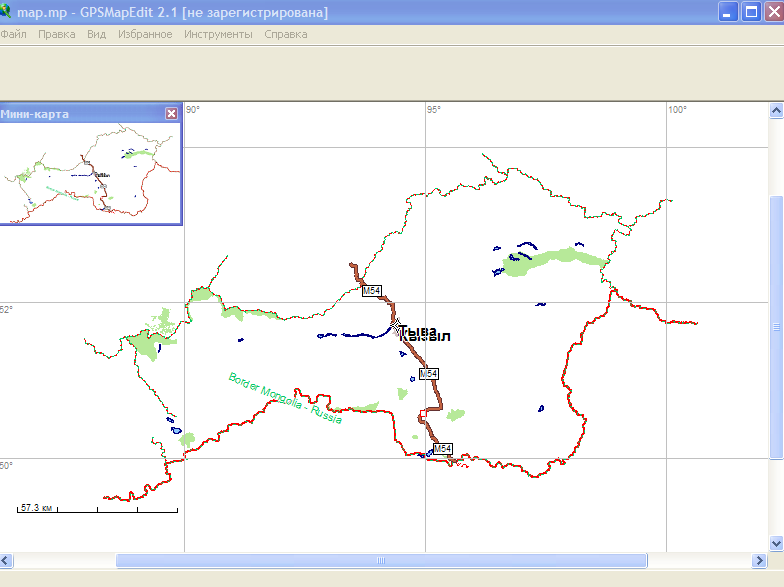The height and width of the screenshot is (587, 784).
Task: Open the Вид menu
Action: point(96,34)
